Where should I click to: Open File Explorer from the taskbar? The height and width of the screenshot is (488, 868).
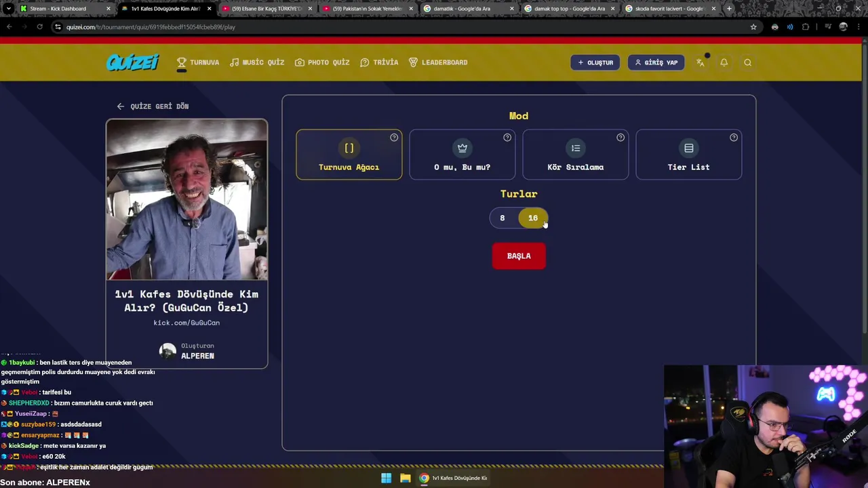pyautogui.click(x=405, y=478)
